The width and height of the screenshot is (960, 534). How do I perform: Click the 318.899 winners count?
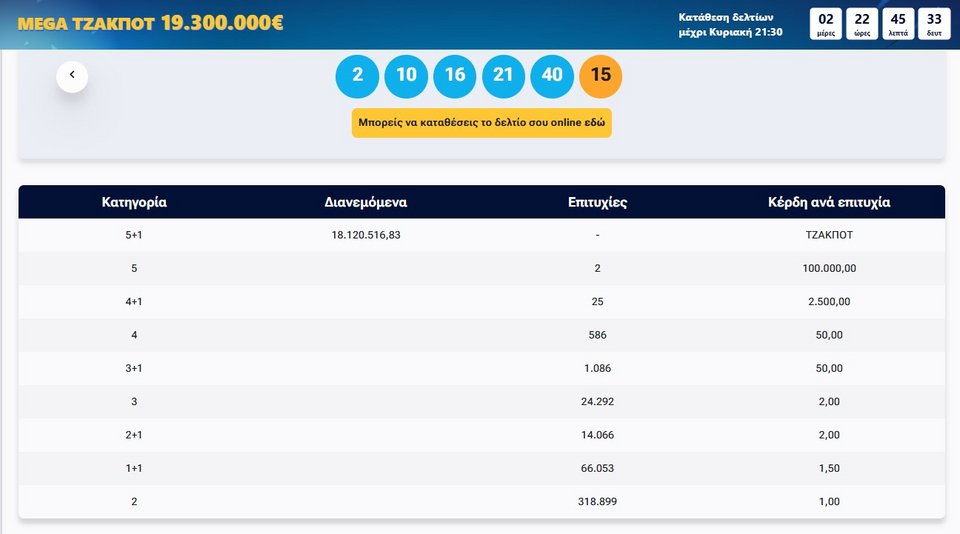click(x=598, y=502)
